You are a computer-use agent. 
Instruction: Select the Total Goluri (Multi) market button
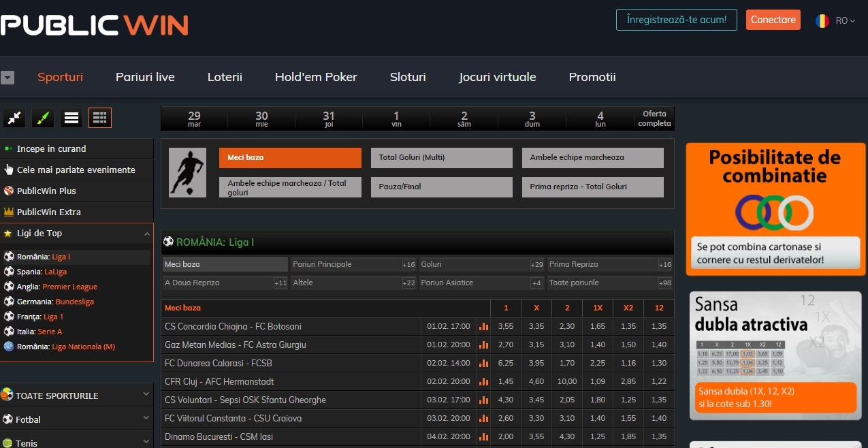pos(441,158)
